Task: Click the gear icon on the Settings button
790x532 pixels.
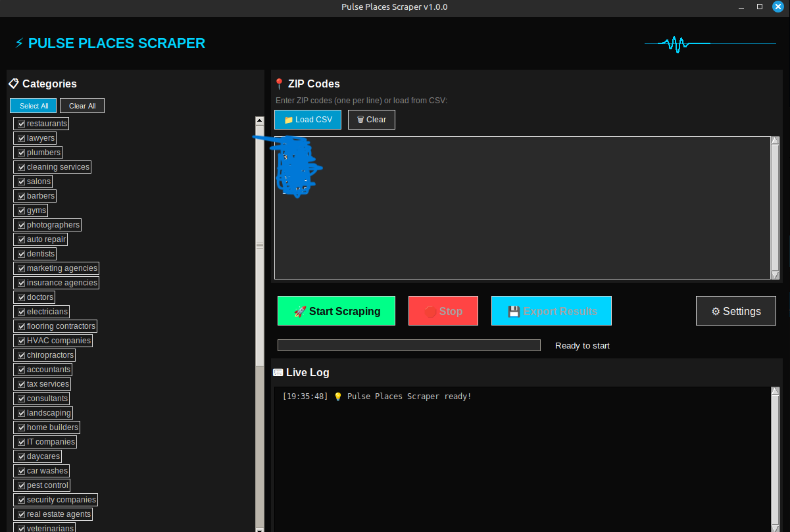Action: 717,310
